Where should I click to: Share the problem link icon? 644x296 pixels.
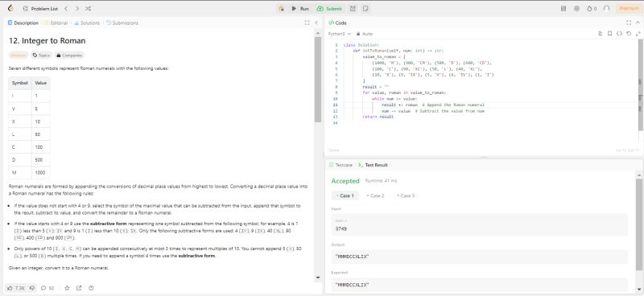[x=79, y=288]
